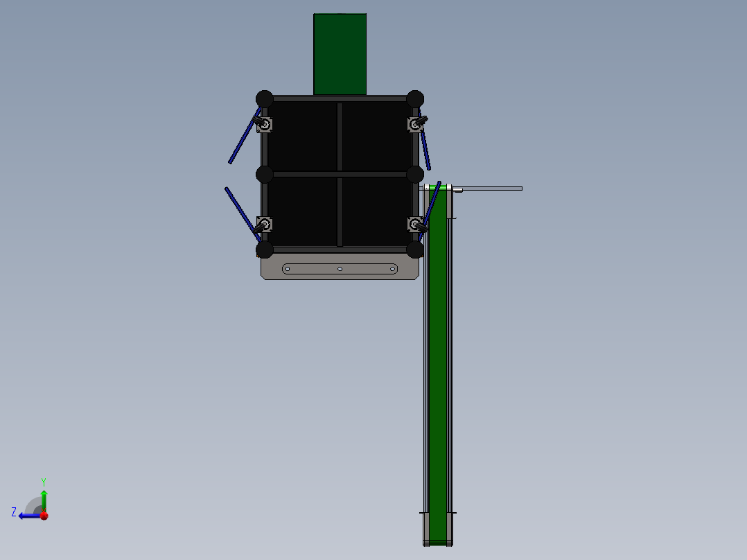Viewport: 747px width, 560px height.
Task: Click the red X axis dot on triad
Action: pyautogui.click(x=44, y=516)
